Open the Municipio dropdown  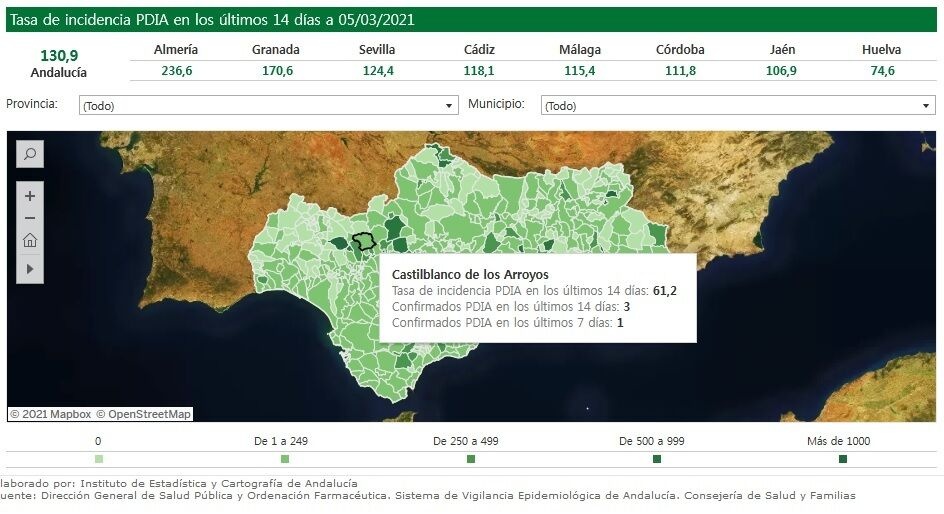(x=737, y=106)
